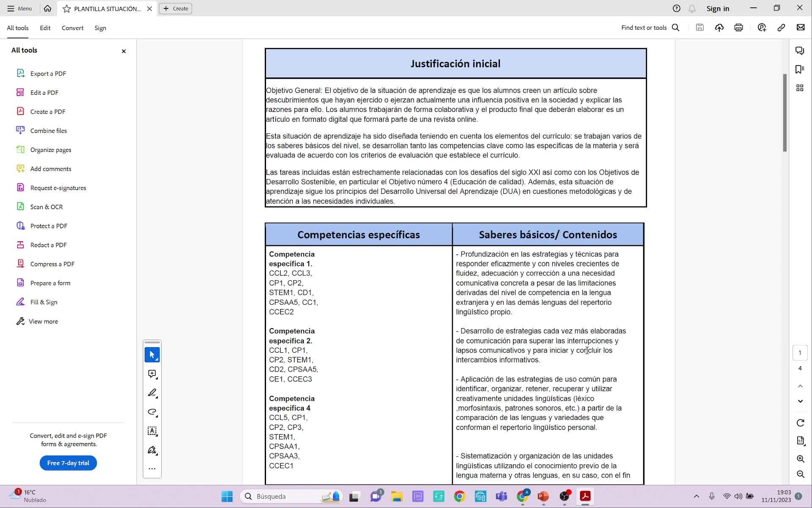This screenshot has width=812, height=508.
Task: Open the Edit menu
Action: pyautogui.click(x=45, y=28)
